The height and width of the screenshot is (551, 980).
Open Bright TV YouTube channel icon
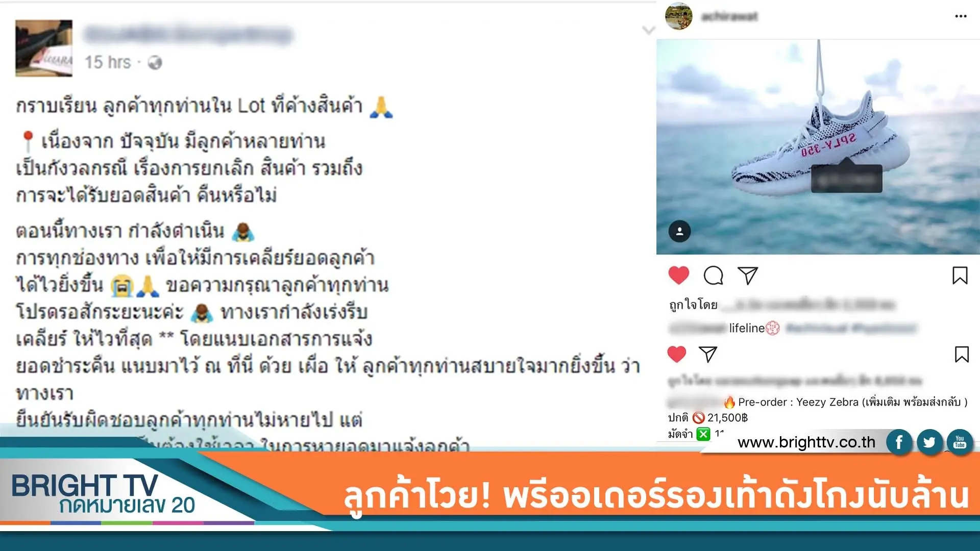pyautogui.click(x=960, y=442)
